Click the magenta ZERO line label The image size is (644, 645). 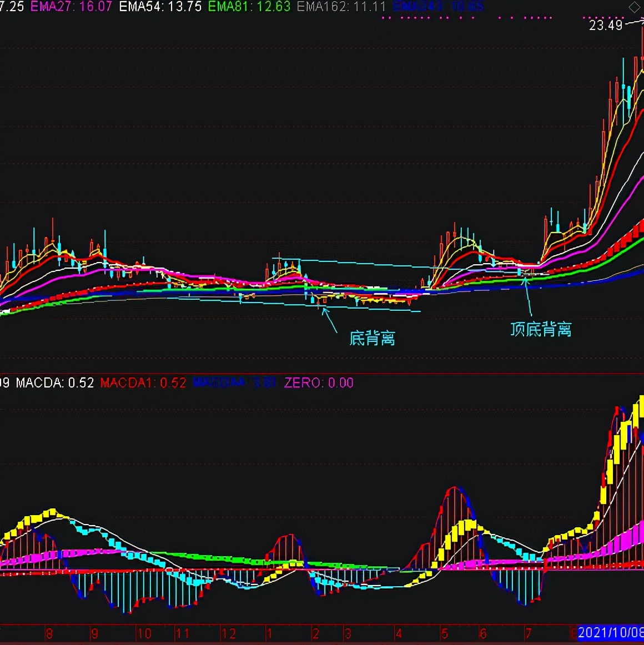pos(319,382)
